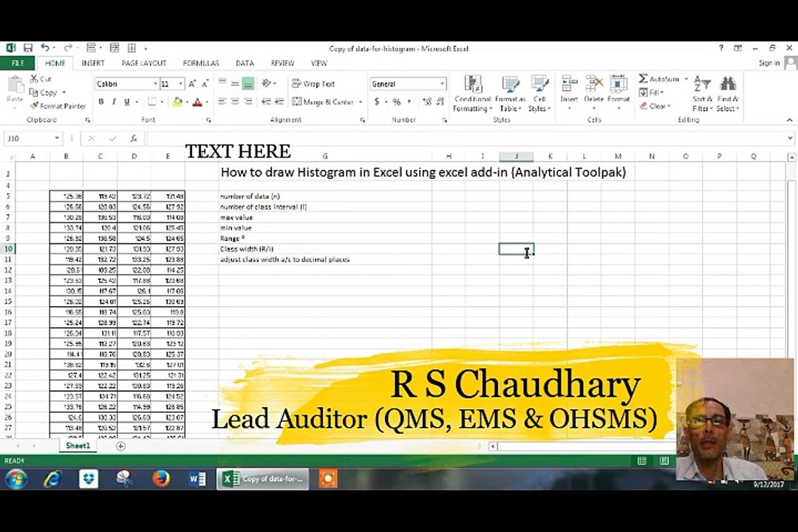Apply comma style
This screenshot has width=798, height=532.
pos(409,102)
